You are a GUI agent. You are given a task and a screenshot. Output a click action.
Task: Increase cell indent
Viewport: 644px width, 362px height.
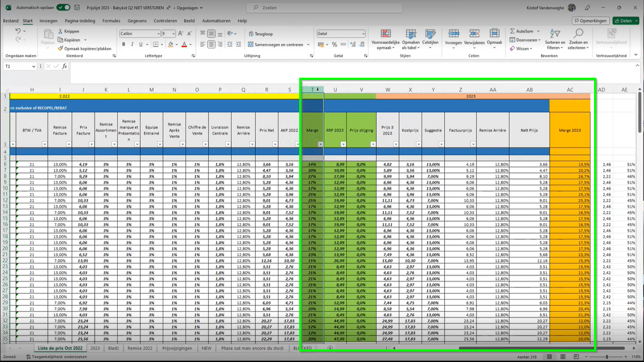[238, 44]
